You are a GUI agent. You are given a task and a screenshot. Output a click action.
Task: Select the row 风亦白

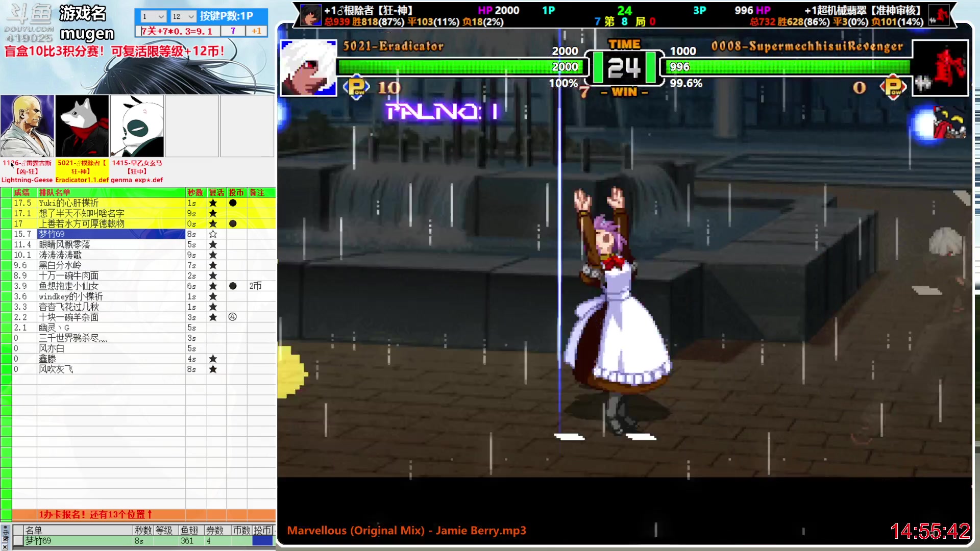pyautogui.click(x=138, y=348)
